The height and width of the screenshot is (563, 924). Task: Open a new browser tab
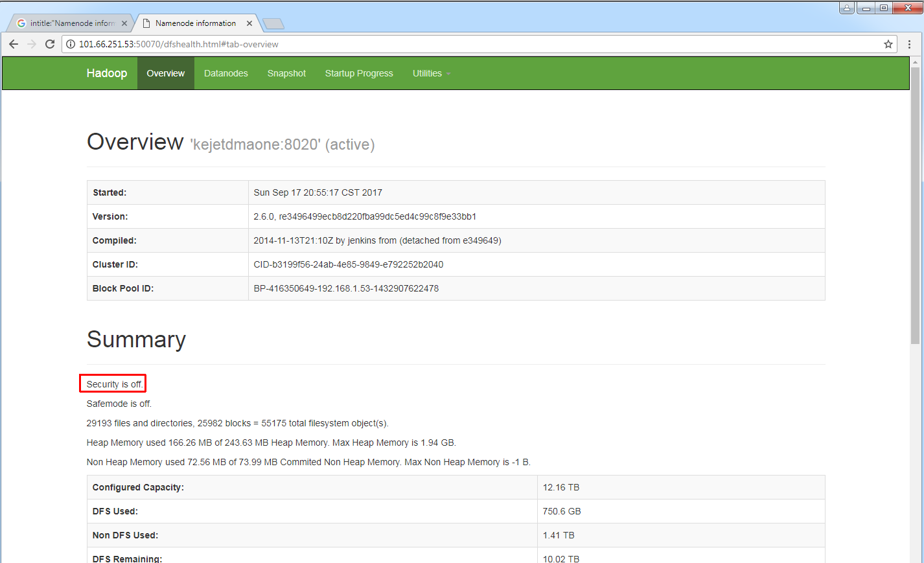pyautogui.click(x=273, y=24)
